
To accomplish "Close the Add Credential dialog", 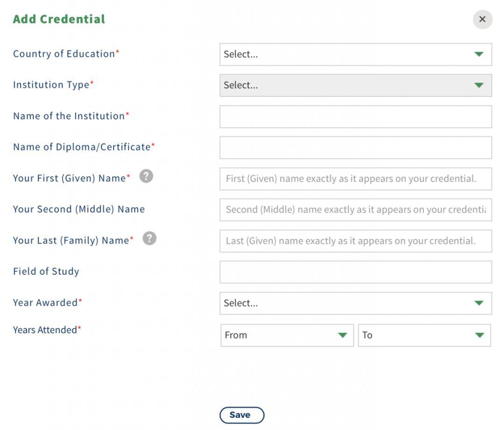I will click(483, 19).
